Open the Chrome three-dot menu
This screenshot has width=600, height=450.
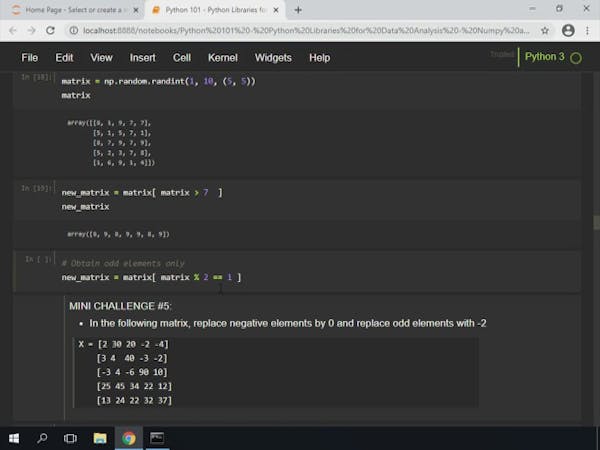(587, 30)
